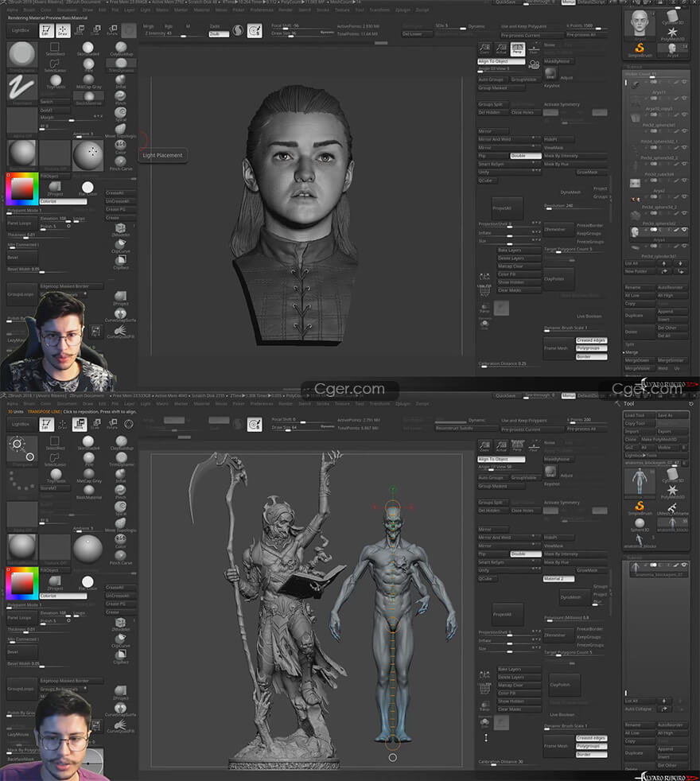The height and width of the screenshot is (781, 700).
Task: Choose the Spiral brush in the top window
Action: coord(121,114)
